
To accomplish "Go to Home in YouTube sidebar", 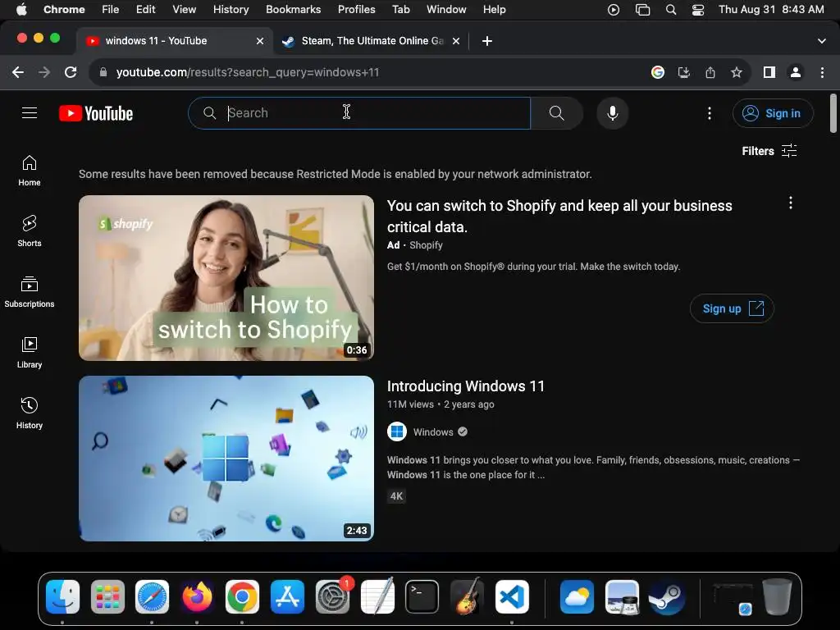I will (x=30, y=171).
